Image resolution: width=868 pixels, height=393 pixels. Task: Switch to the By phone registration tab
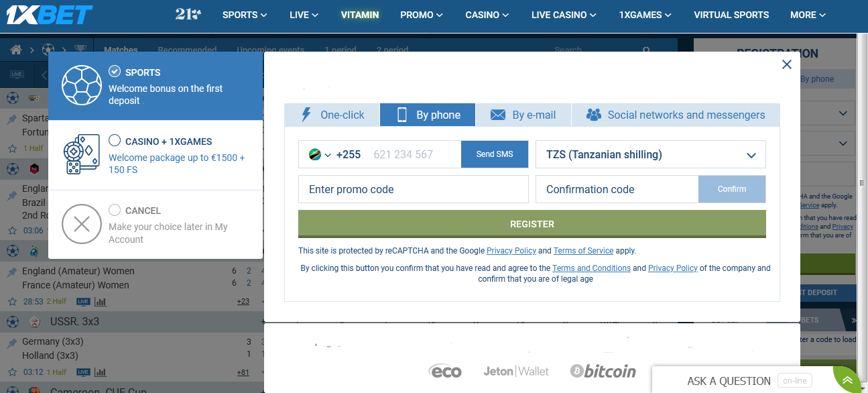[x=428, y=115]
